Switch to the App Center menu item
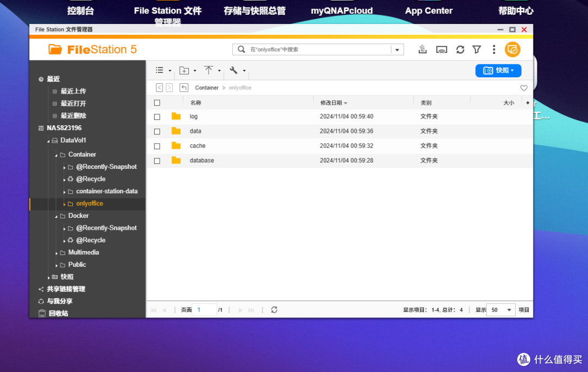This screenshot has width=588, height=372. point(428,10)
